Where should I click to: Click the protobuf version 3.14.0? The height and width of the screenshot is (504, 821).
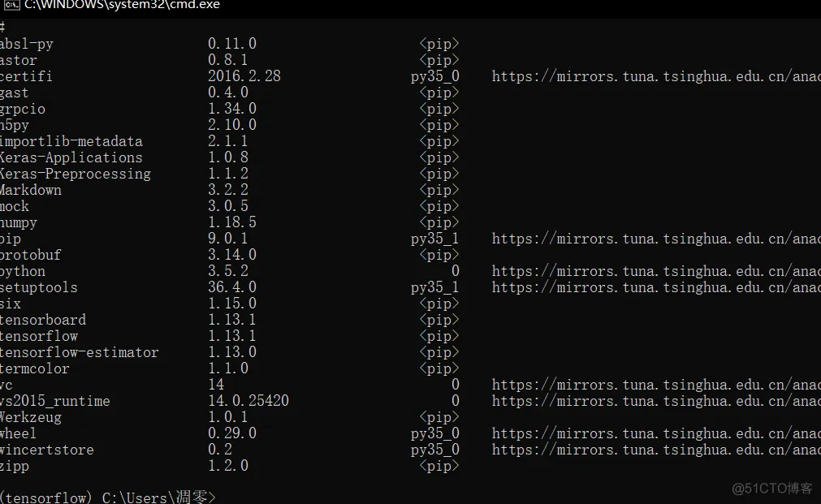(x=232, y=255)
